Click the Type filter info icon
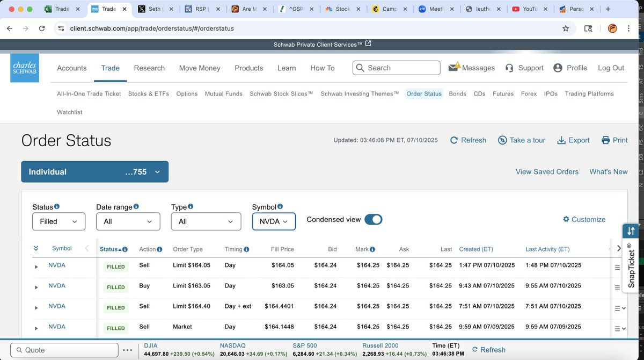The width and height of the screenshot is (644, 360). coord(191,206)
